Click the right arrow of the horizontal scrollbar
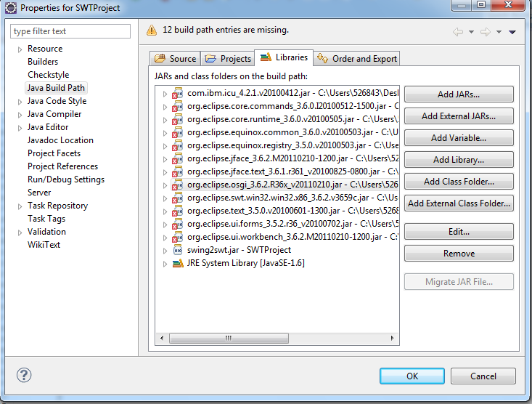Viewport: 532px width, 404px height. tap(392, 338)
